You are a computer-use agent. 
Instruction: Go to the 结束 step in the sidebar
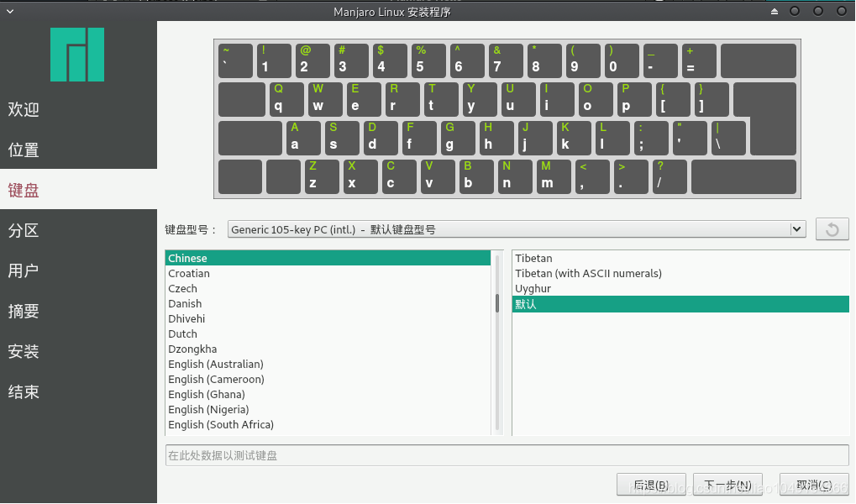click(x=78, y=391)
